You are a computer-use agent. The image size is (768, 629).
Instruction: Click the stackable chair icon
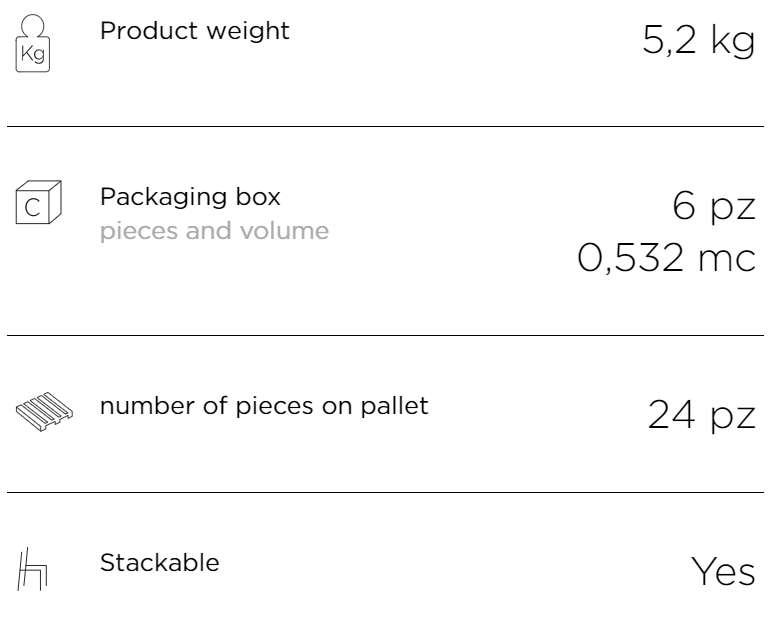[32, 569]
